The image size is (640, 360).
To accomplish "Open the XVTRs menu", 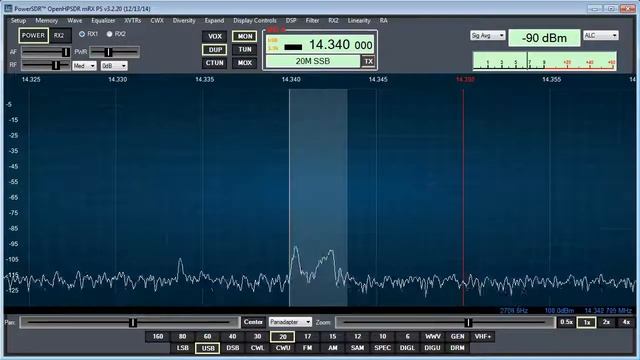I will pos(133,20).
